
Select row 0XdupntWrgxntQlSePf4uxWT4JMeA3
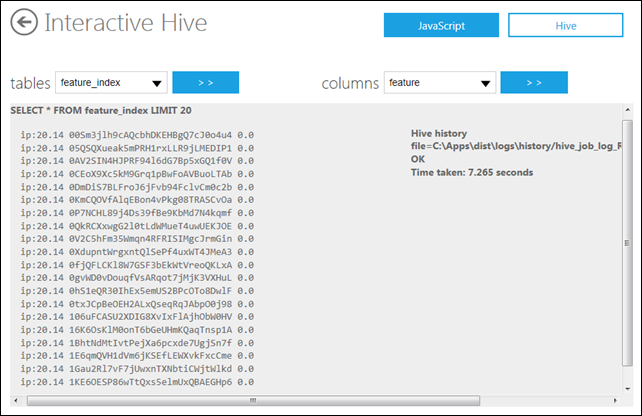click(137, 252)
